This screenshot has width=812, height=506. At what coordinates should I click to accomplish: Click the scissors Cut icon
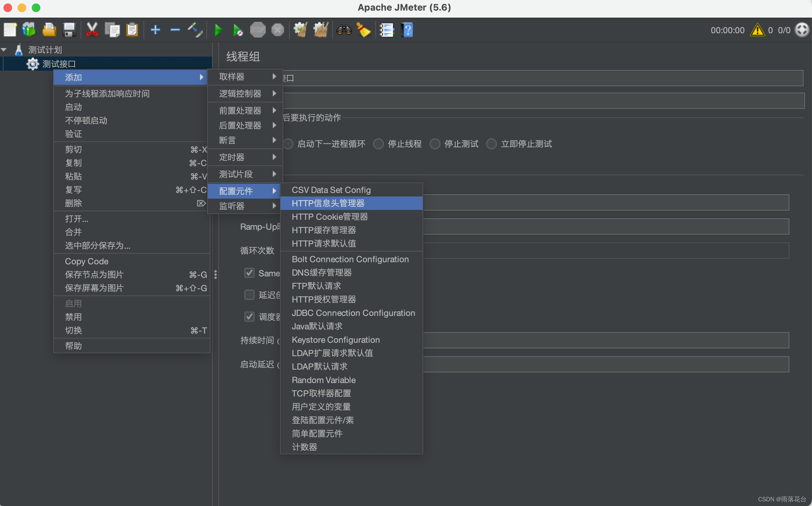click(92, 30)
